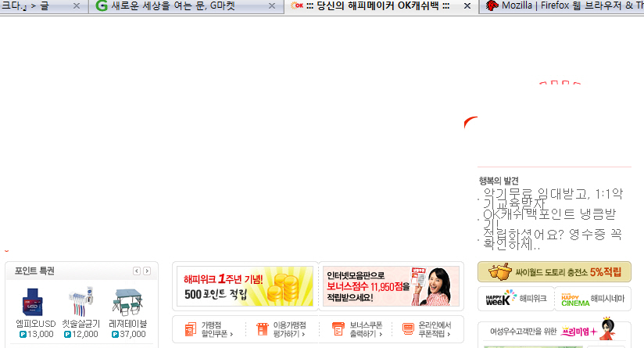Viewport: 644px width, 348px height.
Task: Click the Happy Cinema logo icon
Action: click(x=574, y=300)
